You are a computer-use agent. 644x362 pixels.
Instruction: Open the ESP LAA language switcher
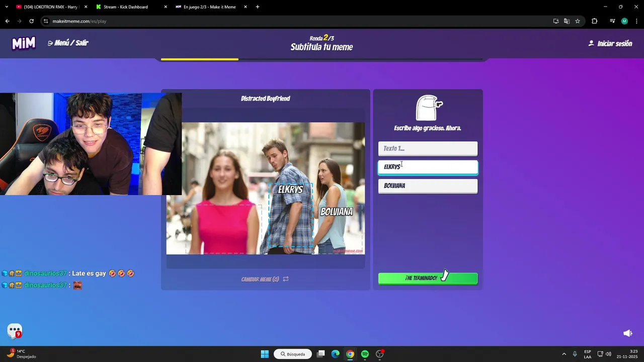[x=588, y=354]
